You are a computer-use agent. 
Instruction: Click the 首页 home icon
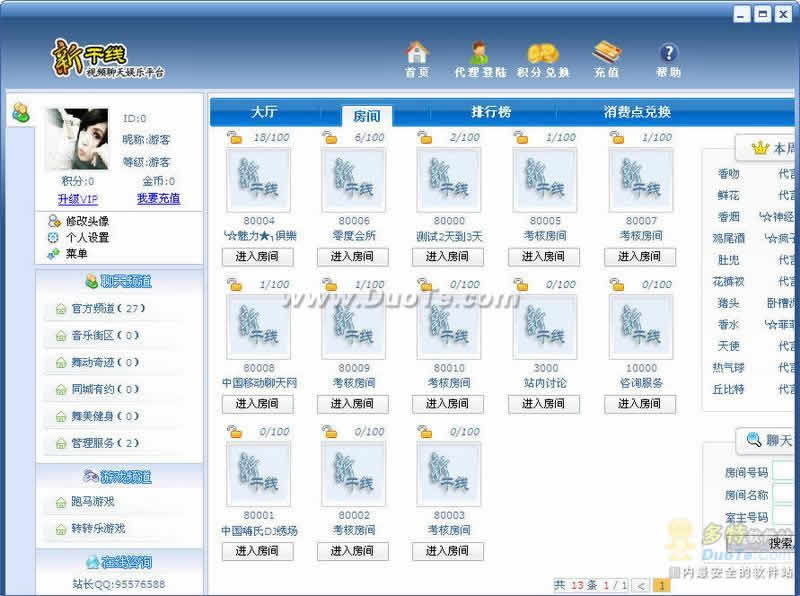coord(417,53)
